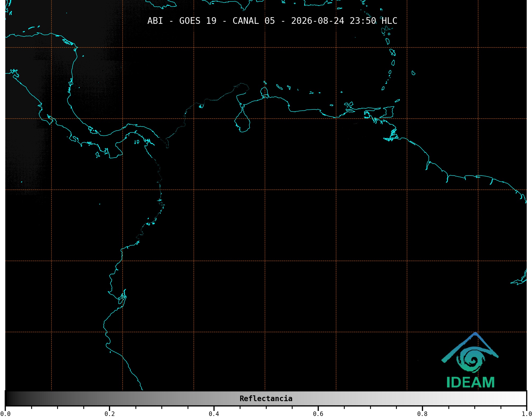Click the colorbar tick label "0.6"
Screen dimensions: 532x417
(x=318, y=414)
